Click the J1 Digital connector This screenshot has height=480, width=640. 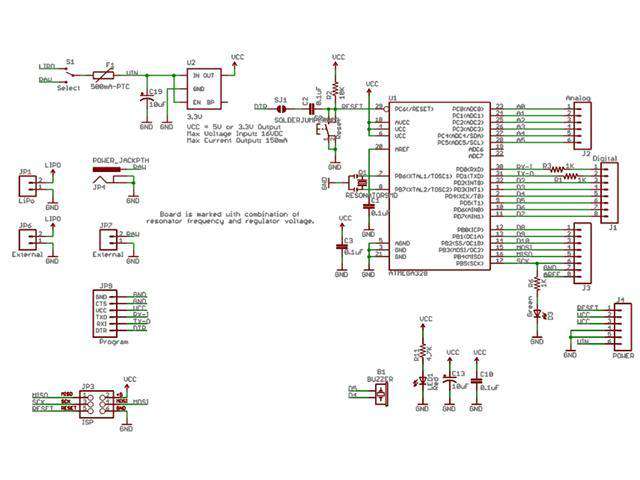click(599, 190)
